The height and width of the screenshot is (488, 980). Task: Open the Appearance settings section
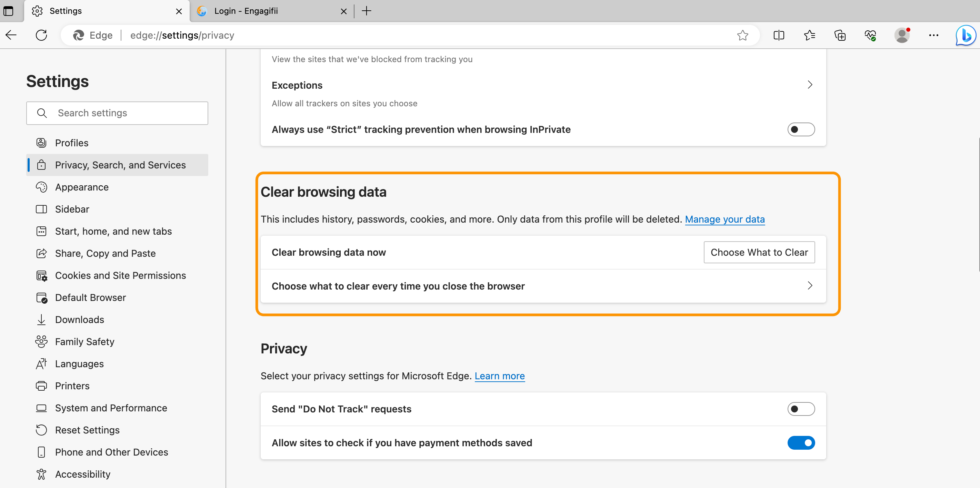pyautogui.click(x=117, y=187)
